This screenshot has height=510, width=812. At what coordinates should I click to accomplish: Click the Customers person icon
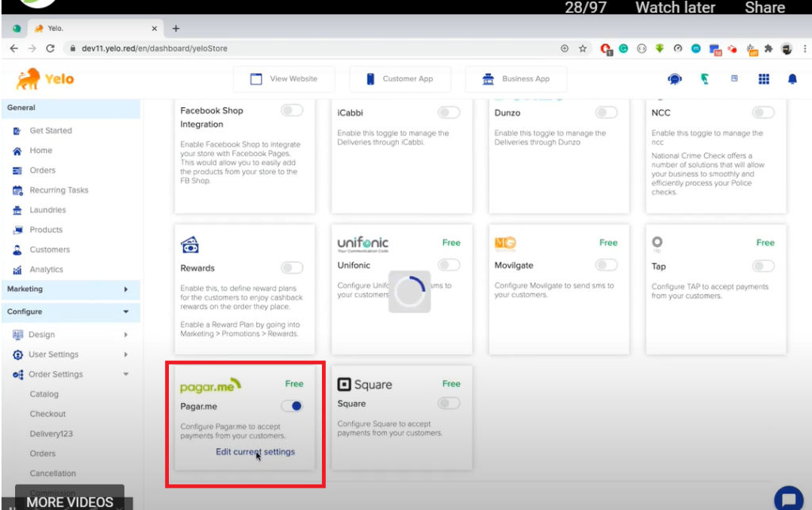pyautogui.click(x=17, y=250)
